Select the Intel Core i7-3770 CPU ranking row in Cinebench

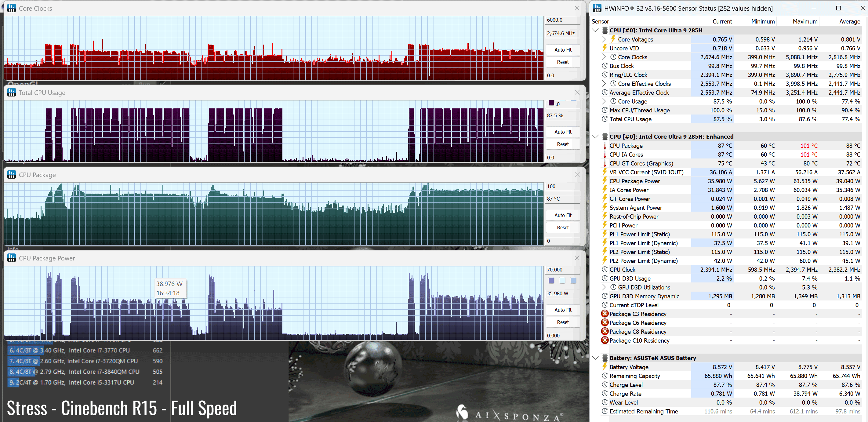coord(86,350)
